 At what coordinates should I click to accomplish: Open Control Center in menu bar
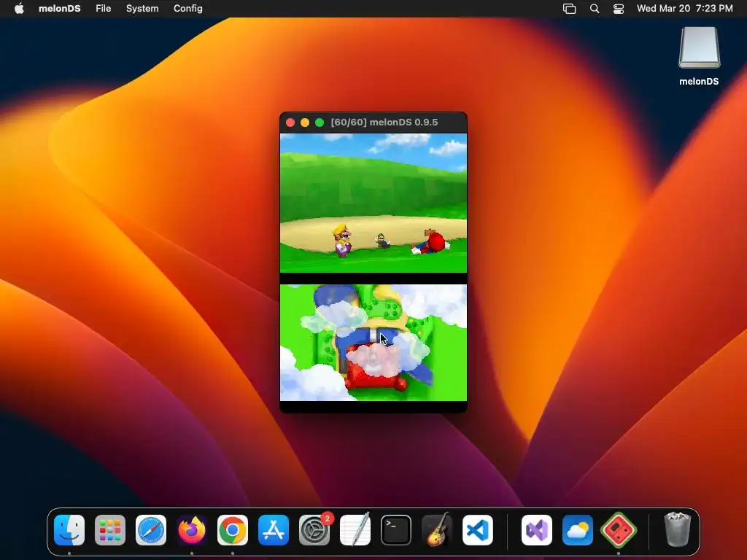619,9
